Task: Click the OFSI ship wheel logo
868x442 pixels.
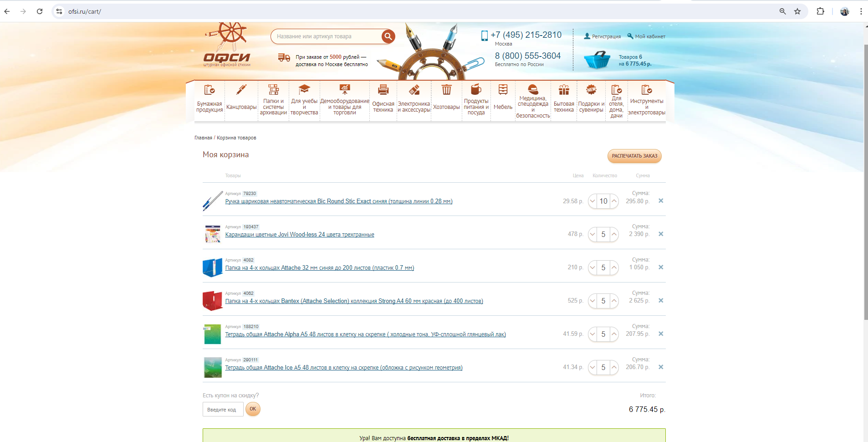Action: (227, 45)
